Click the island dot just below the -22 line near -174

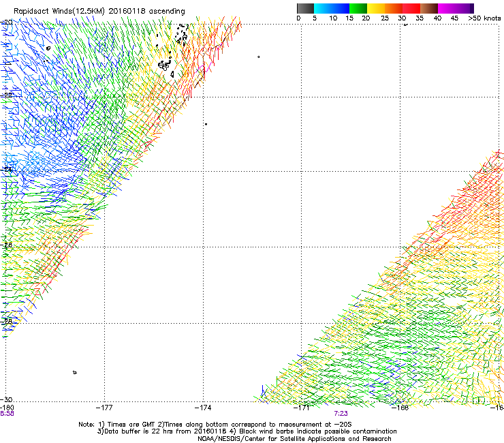coord(206,124)
